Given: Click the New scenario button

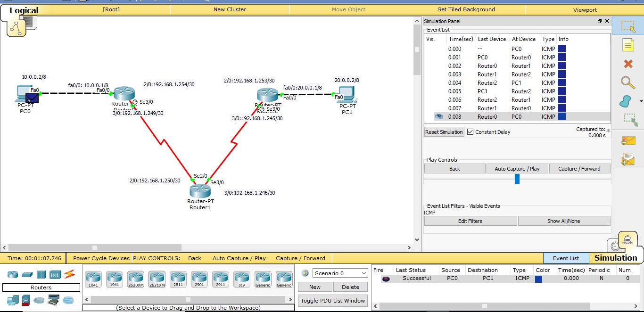Looking at the screenshot, I should point(315,287).
